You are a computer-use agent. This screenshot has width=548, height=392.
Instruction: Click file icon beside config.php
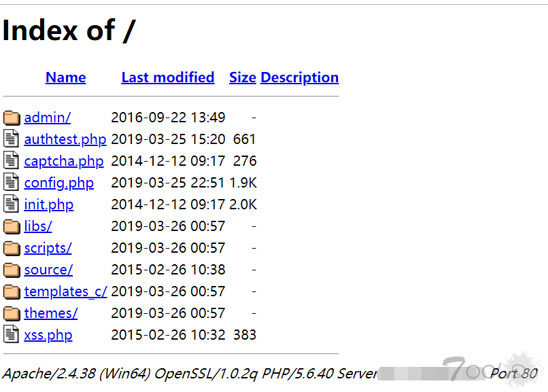tap(12, 183)
